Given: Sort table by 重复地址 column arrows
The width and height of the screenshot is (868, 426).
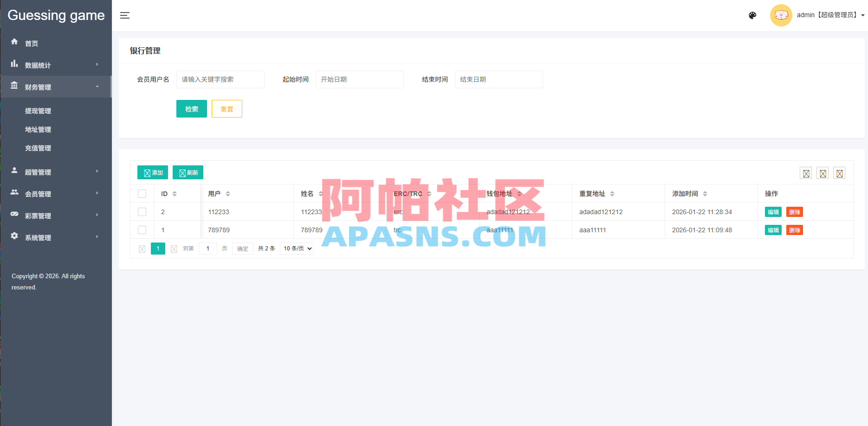Looking at the screenshot, I should pos(612,194).
